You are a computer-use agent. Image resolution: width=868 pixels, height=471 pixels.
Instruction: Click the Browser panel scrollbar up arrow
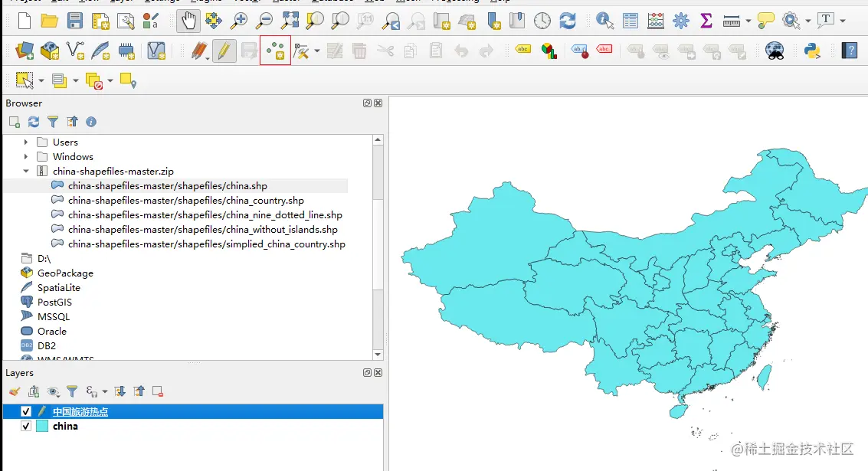378,139
